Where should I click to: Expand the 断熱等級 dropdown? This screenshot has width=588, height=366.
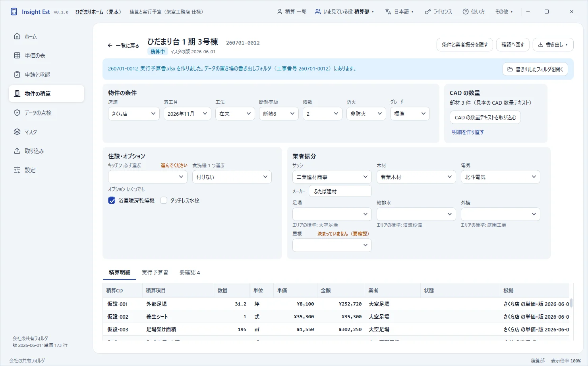pos(279,114)
